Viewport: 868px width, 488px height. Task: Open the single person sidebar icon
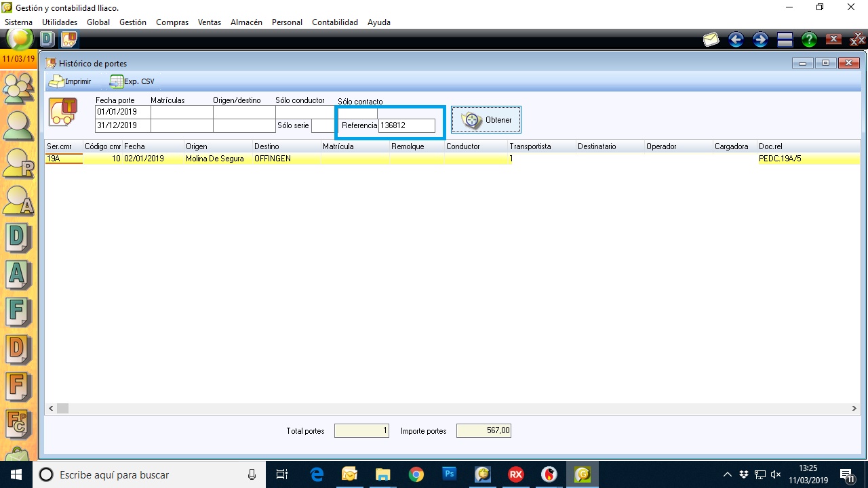point(18,125)
